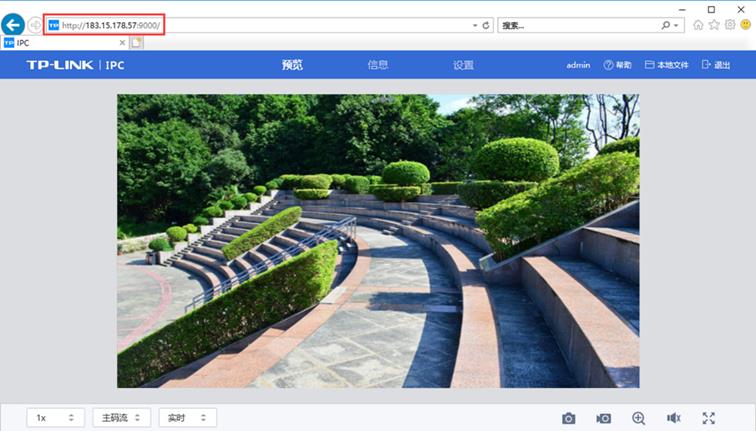Start recording with the video camera icon

tap(603, 418)
